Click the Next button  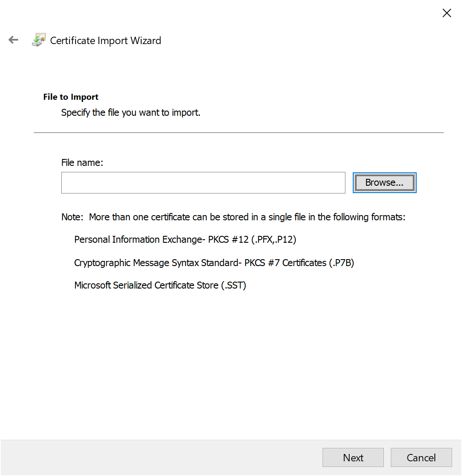pos(353,457)
